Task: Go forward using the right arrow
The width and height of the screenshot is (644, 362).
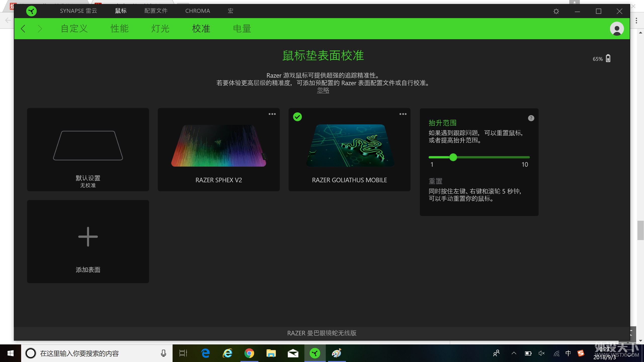Action: [x=40, y=29]
